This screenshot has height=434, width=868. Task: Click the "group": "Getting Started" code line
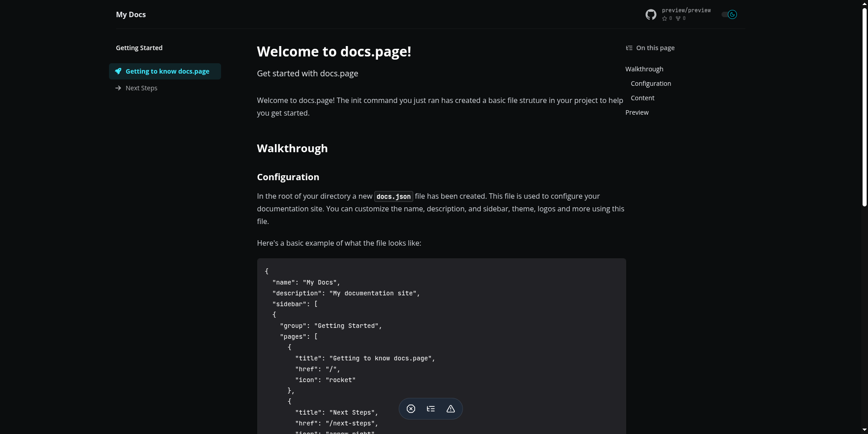tap(331, 326)
